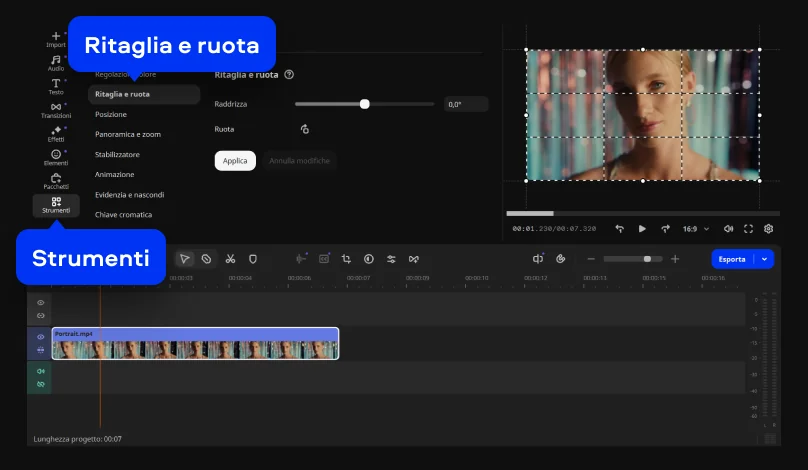Mute the audio track in timeline
The width and height of the screenshot is (808, 470).
(41, 371)
